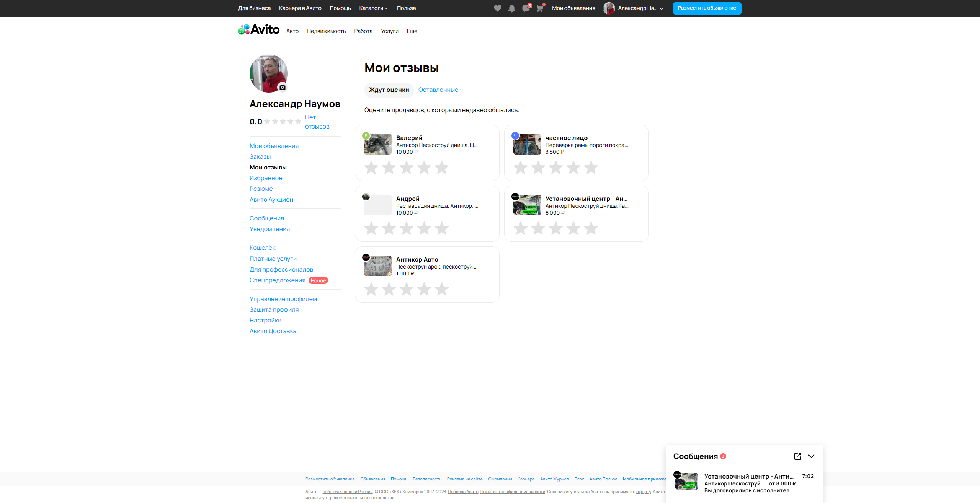The width and height of the screenshot is (980, 503).
Task: Open Установочный центр listing thumbnail
Action: tap(527, 205)
